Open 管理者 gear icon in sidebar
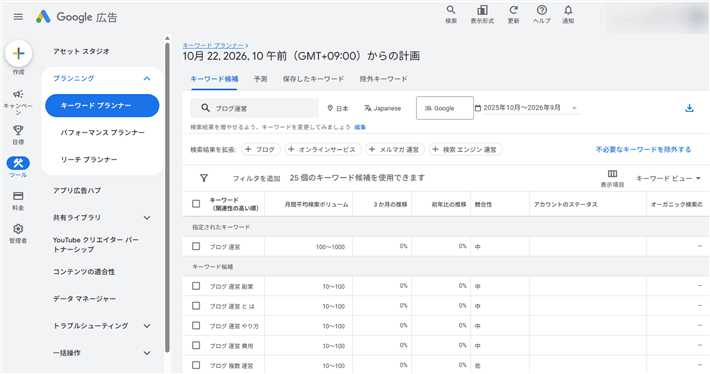The width and height of the screenshot is (710, 374). 18,229
